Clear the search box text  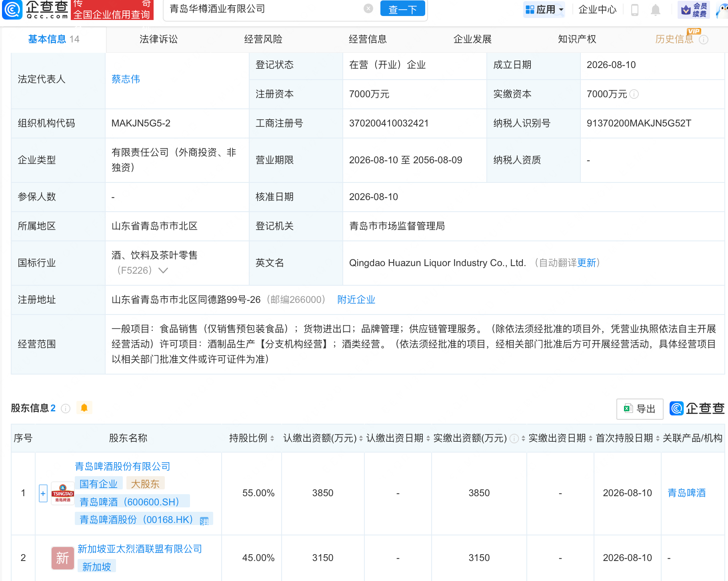pos(368,8)
